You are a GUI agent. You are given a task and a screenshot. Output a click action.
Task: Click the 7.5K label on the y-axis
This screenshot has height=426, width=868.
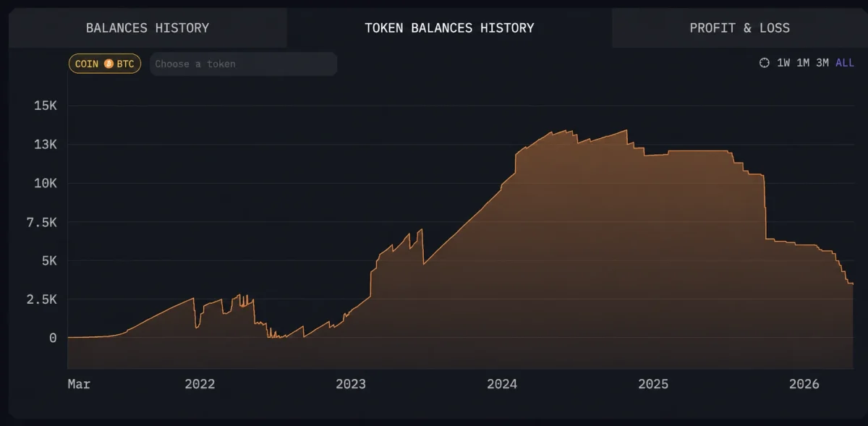pos(41,222)
